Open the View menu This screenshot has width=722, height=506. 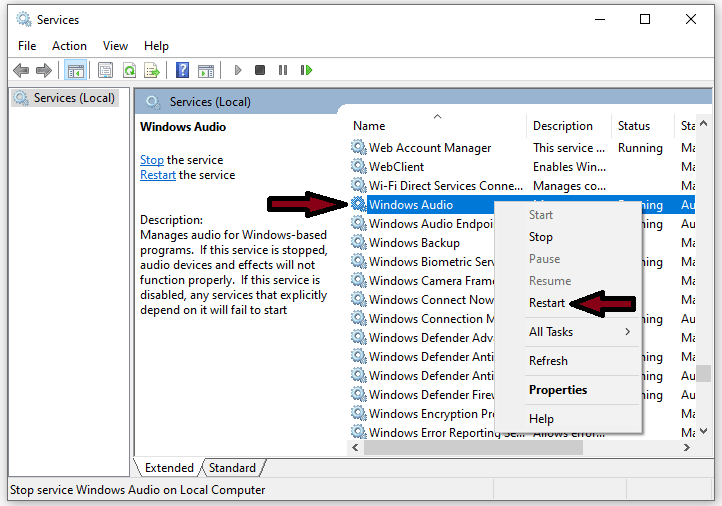tap(115, 46)
